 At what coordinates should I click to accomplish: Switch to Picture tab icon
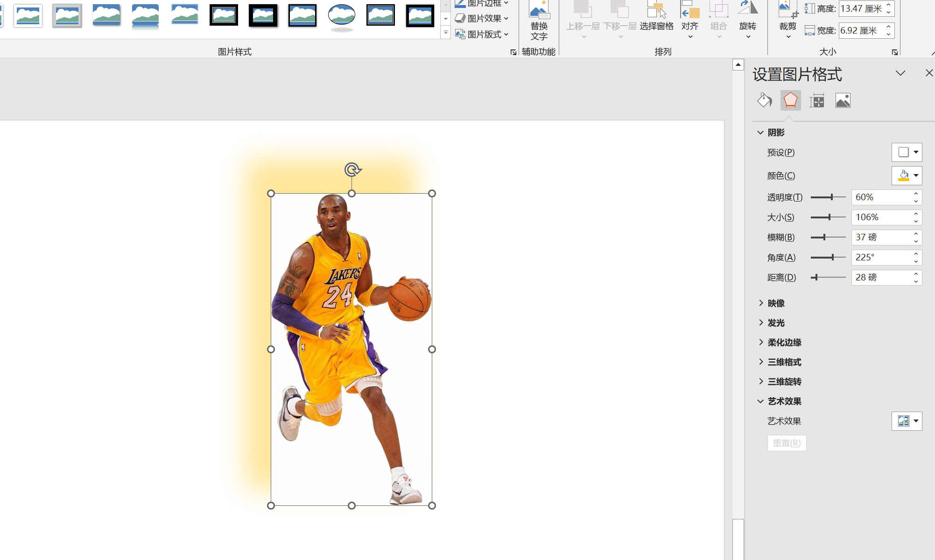pyautogui.click(x=843, y=100)
